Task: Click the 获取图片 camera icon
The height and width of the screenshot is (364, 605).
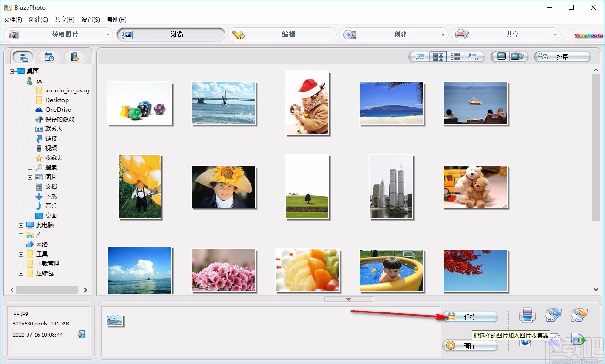Action: coord(14,34)
